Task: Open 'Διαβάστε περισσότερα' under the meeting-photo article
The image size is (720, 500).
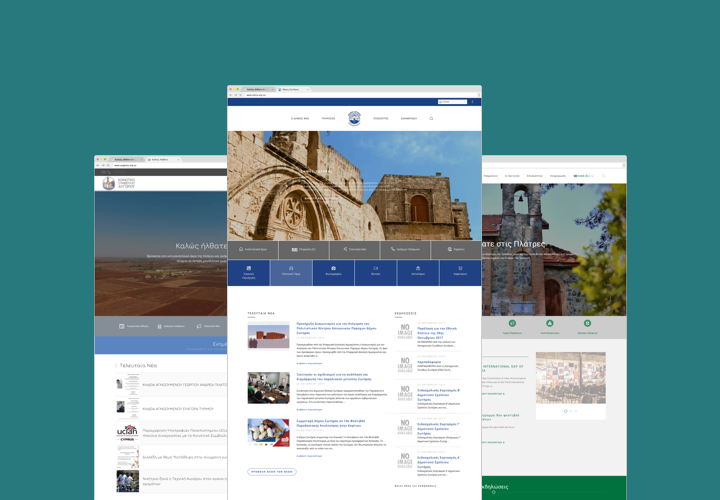Action: (x=309, y=409)
